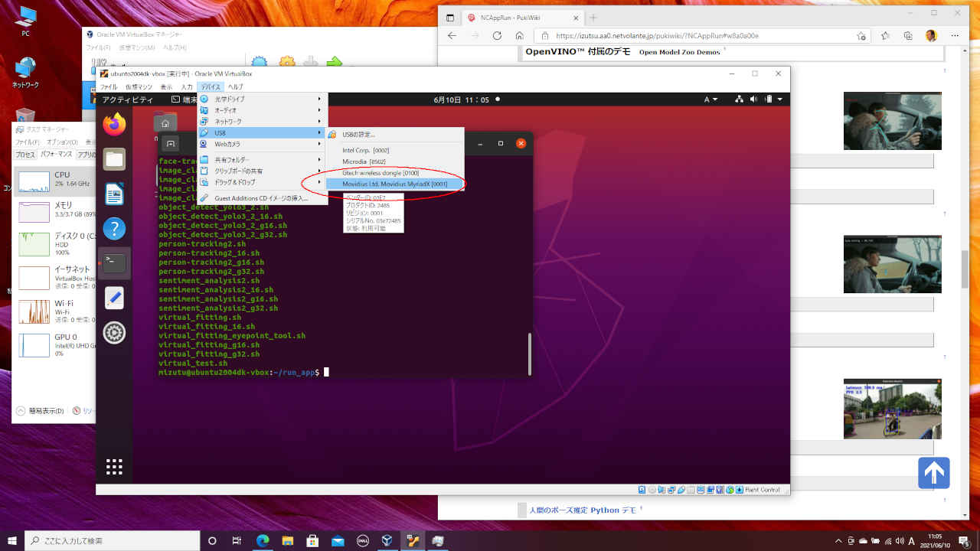Open File Explorer from the taskbar
This screenshot has width=980, height=551.
pyautogui.click(x=286, y=540)
